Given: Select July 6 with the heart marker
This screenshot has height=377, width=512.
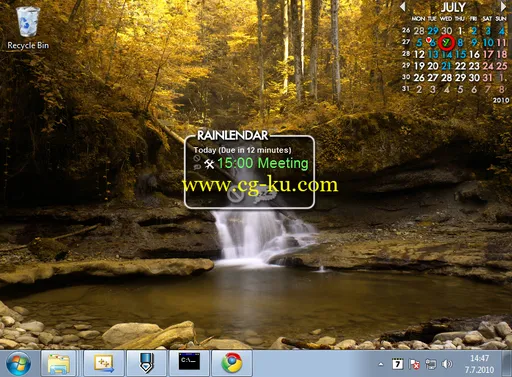Looking at the screenshot, I should (432, 43).
